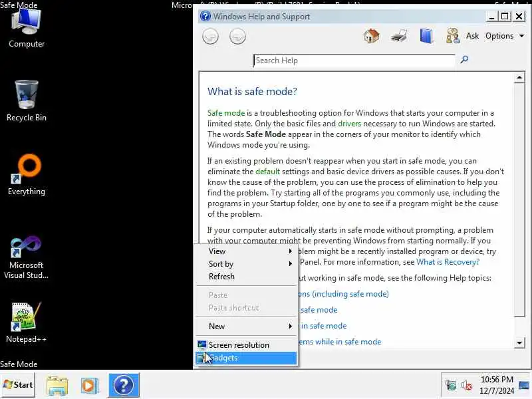Open link ending '(including safe mode)'

[343, 294]
